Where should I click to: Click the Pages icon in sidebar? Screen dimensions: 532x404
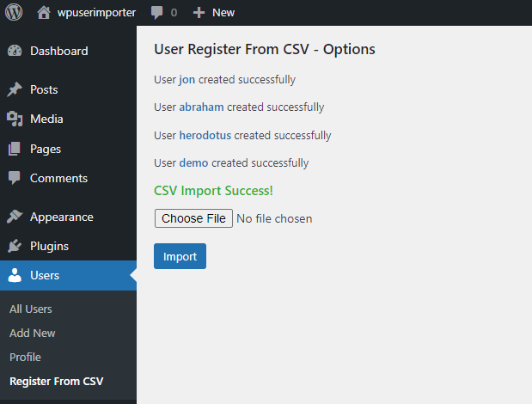tap(15, 149)
